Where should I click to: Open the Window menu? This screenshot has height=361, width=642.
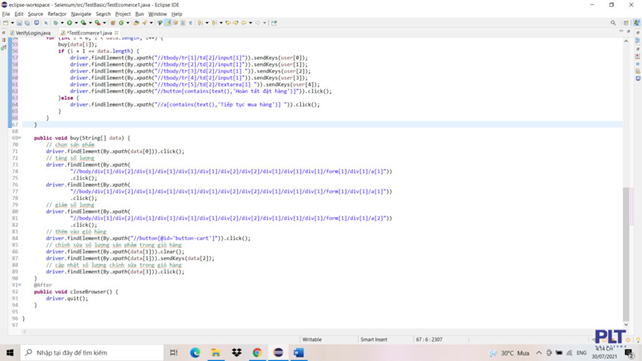[x=157, y=14]
